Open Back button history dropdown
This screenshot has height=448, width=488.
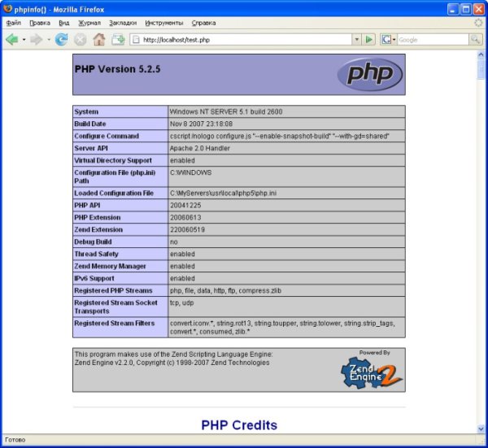(x=24, y=40)
